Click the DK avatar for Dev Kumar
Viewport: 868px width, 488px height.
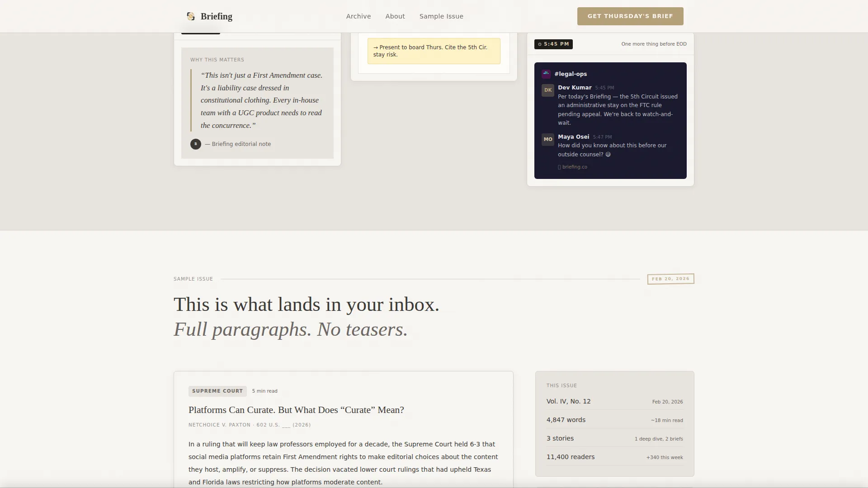(x=548, y=90)
